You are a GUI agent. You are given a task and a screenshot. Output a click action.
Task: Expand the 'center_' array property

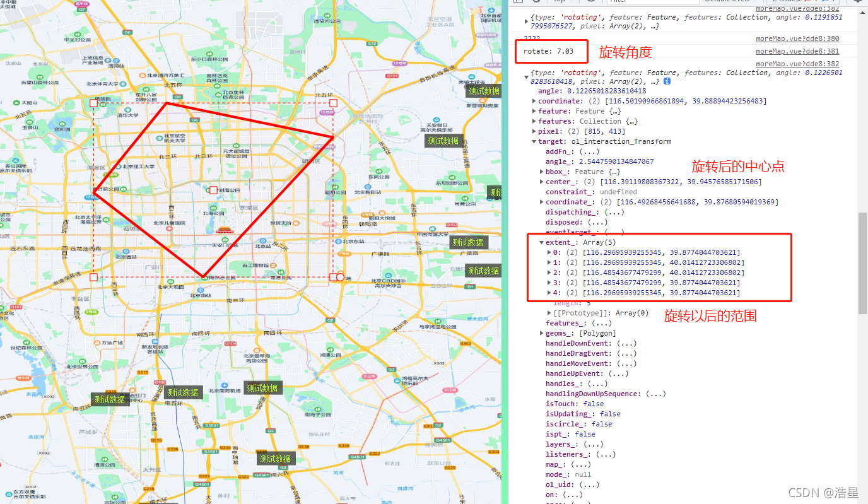pos(542,182)
